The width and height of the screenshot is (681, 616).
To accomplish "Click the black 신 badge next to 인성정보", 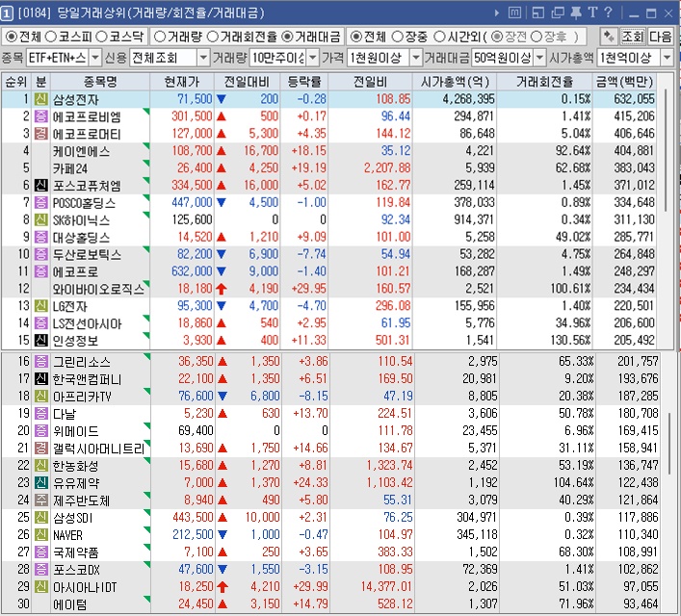I will tap(40, 341).
